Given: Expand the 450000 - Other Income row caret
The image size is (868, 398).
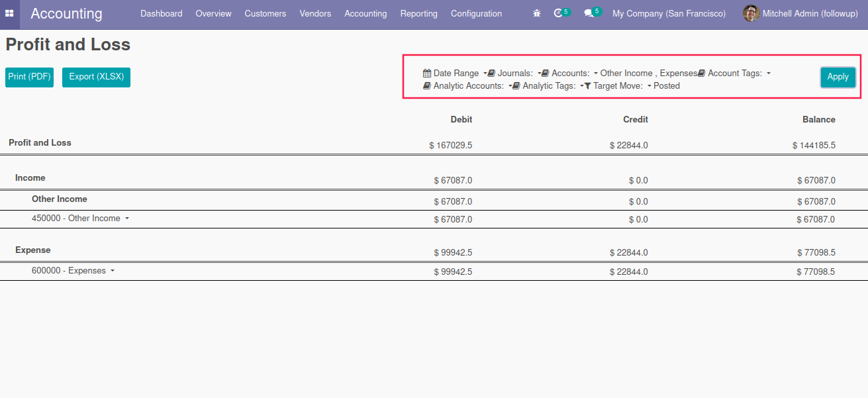Looking at the screenshot, I should [x=127, y=219].
